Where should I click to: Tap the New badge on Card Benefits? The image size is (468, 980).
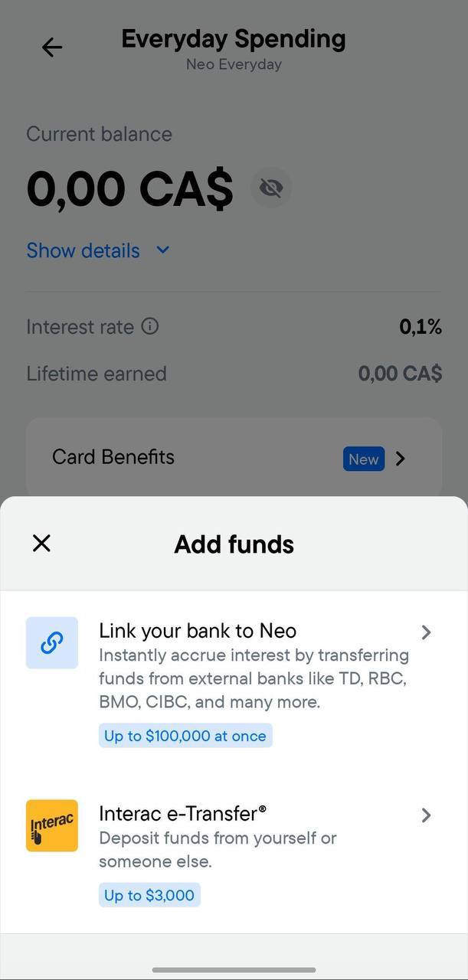coord(364,459)
